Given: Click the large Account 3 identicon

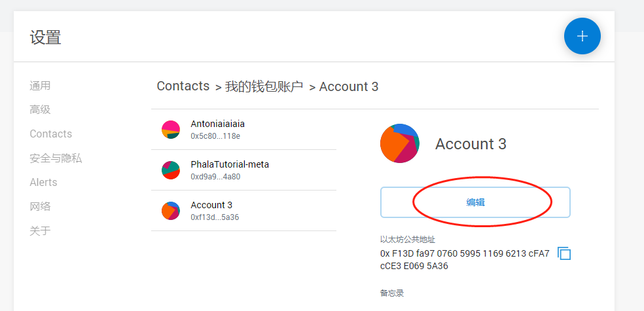Looking at the screenshot, I should (x=400, y=143).
